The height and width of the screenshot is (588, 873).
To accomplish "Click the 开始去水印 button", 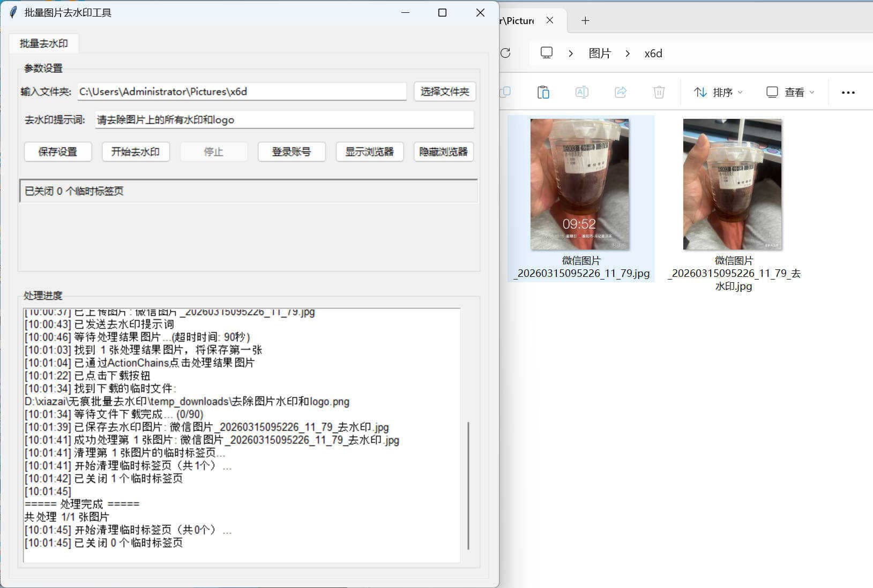I will click(136, 152).
